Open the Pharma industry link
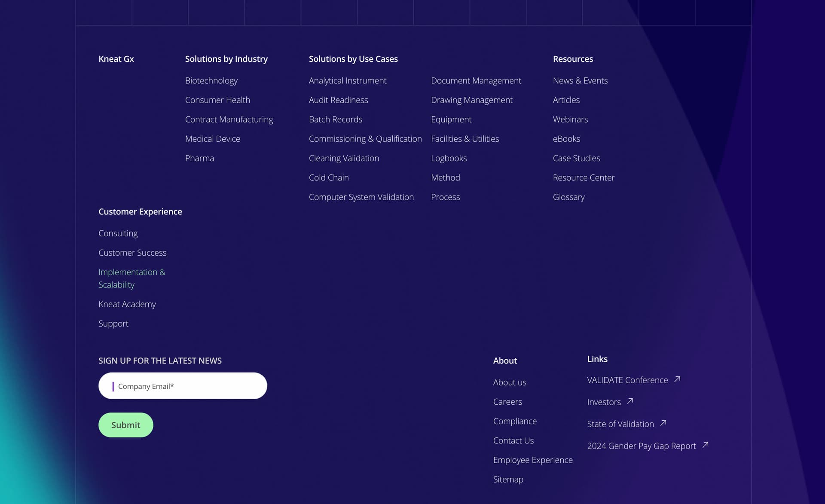Screen dimensions: 825x504 click(199, 158)
